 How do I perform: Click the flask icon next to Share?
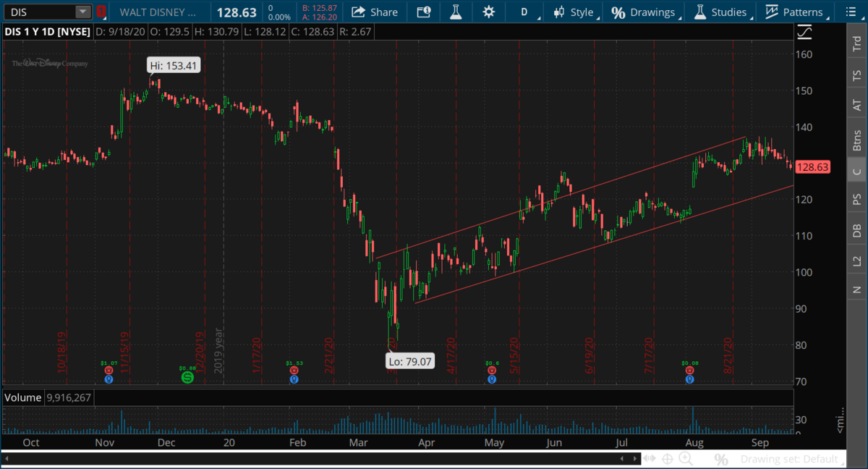coord(456,12)
